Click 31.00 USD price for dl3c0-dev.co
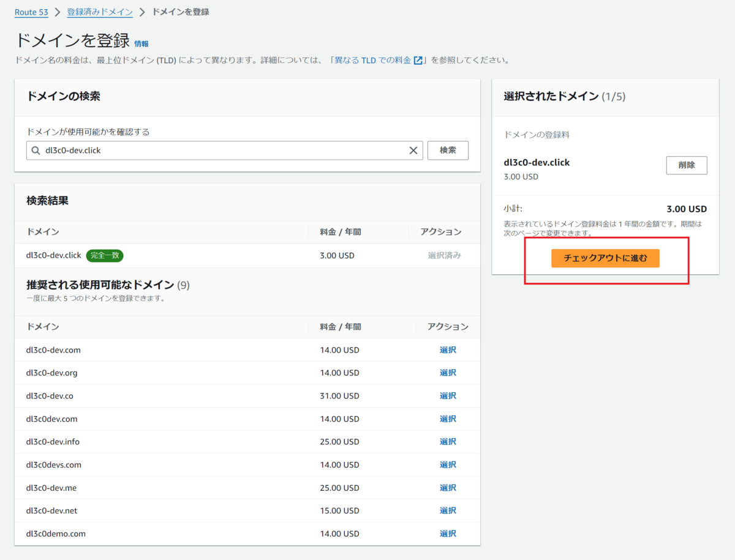The width and height of the screenshot is (735, 560). pos(339,396)
